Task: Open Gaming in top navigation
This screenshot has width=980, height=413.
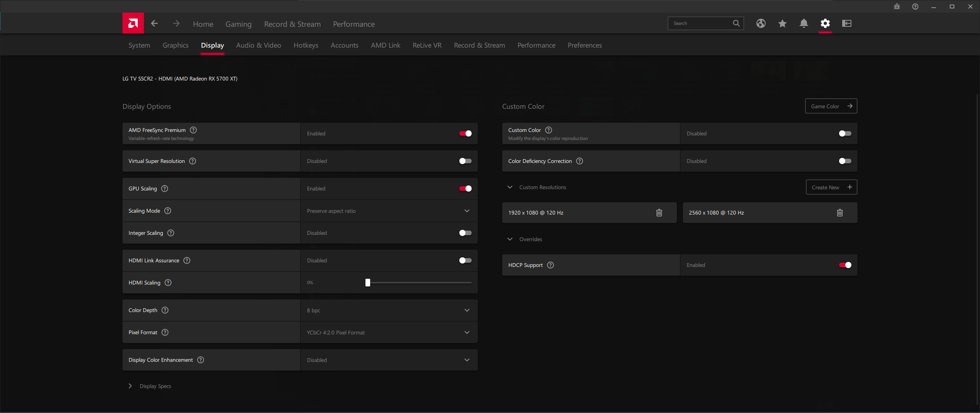Action: pyautogui.click(x=238, y=24)
